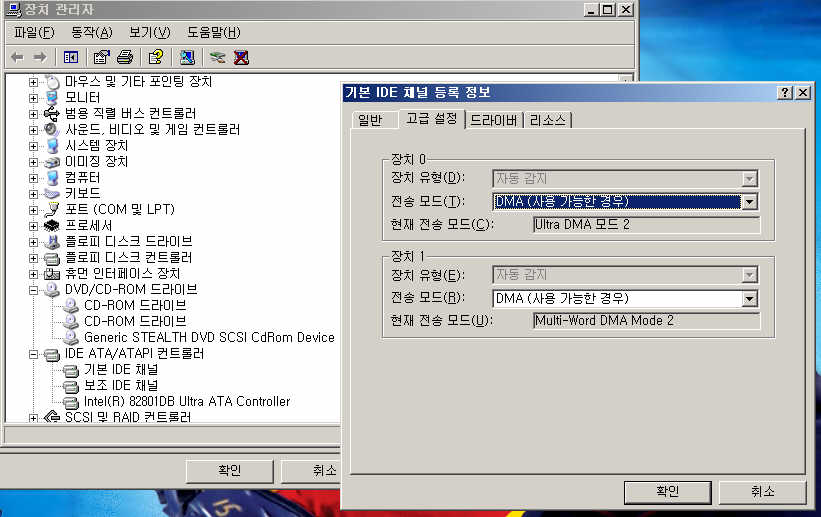Screen dimensions: 821x517
Task: Open the 장치 0 전송 모드 dropdown
Action: [749, 201]
